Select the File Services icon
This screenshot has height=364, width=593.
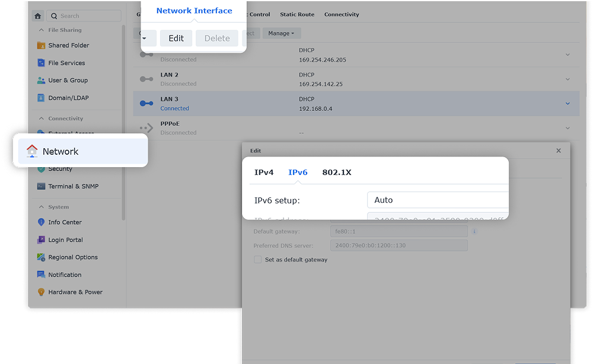click(x=41, y=63)
